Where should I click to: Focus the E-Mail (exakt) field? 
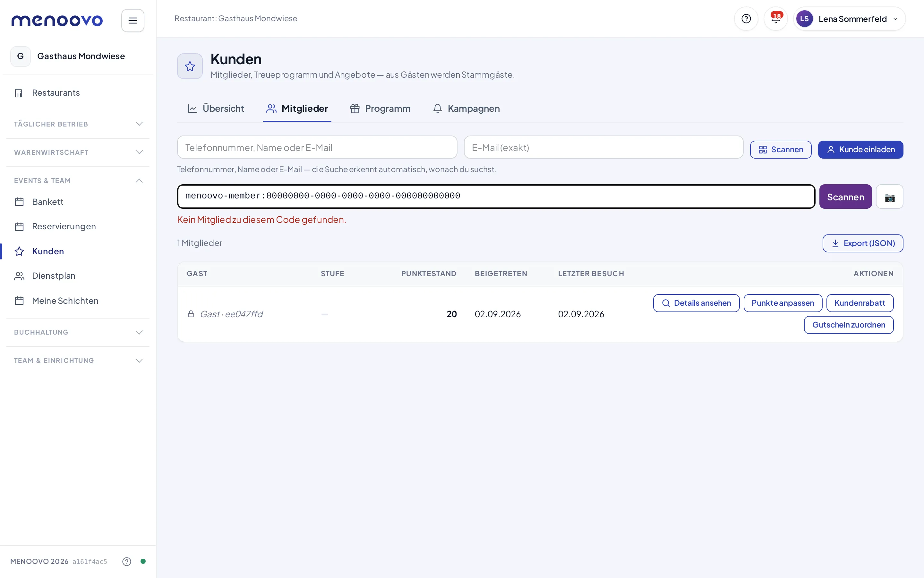(603, 148)
